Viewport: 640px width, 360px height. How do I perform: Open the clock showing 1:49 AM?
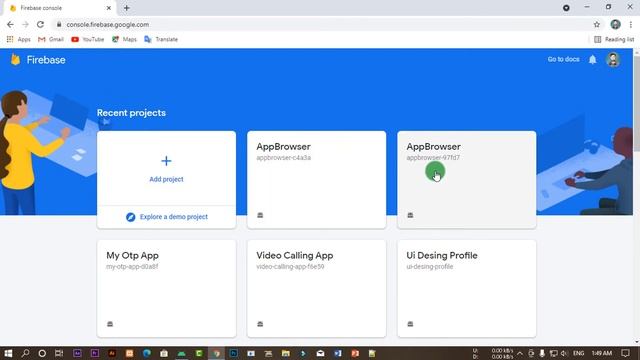coord(602,353)
